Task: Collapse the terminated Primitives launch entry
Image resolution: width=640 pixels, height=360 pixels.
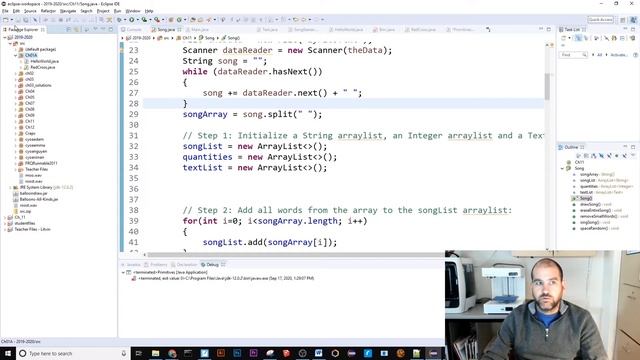Action: (123, 272)
